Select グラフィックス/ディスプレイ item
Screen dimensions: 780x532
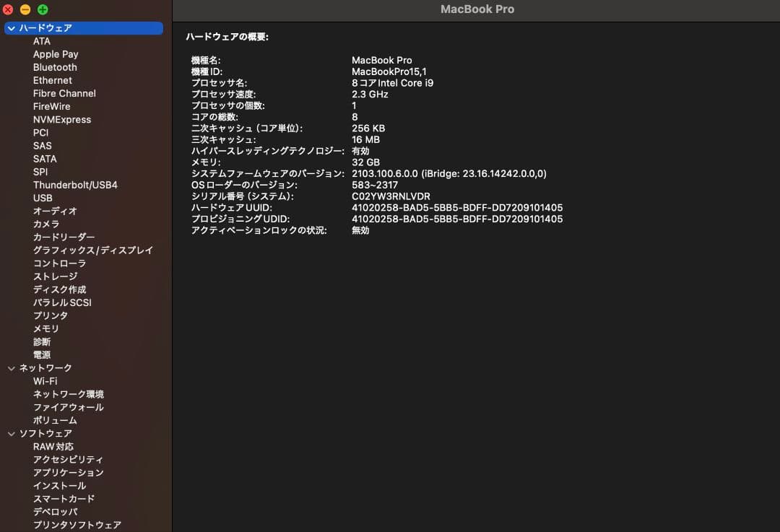(93, 250)
